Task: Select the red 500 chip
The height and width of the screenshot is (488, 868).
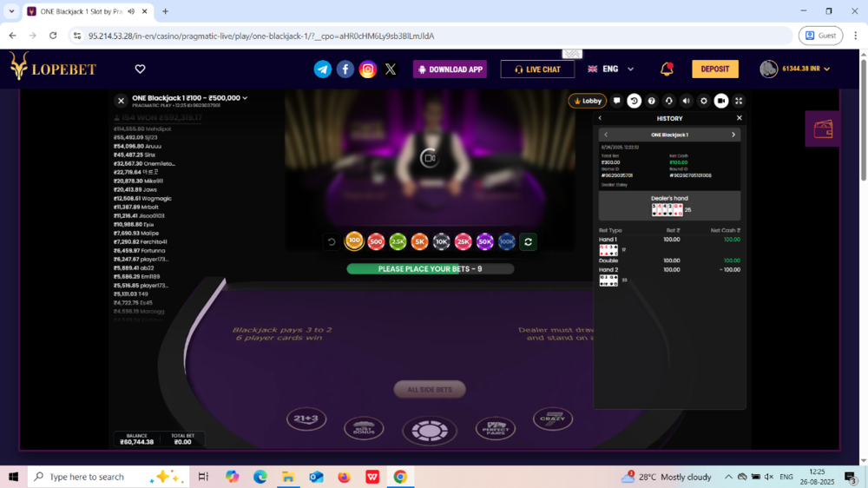Action: [x=377, y=242]
